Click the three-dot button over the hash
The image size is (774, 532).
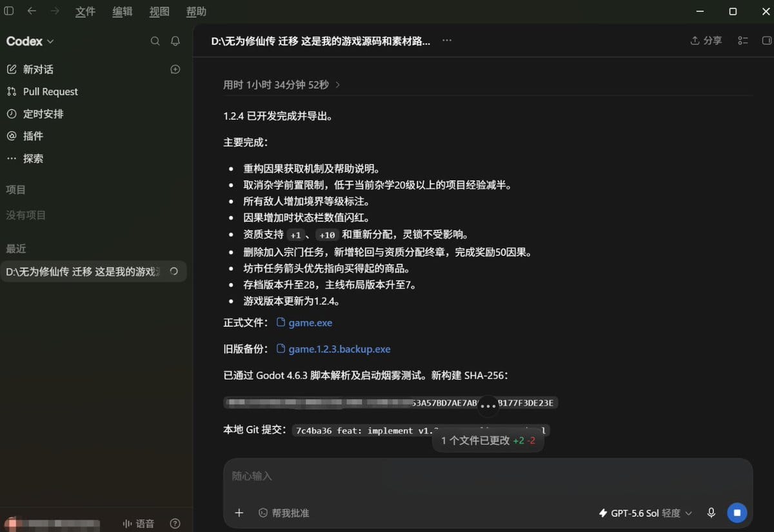tap(488, 406)
